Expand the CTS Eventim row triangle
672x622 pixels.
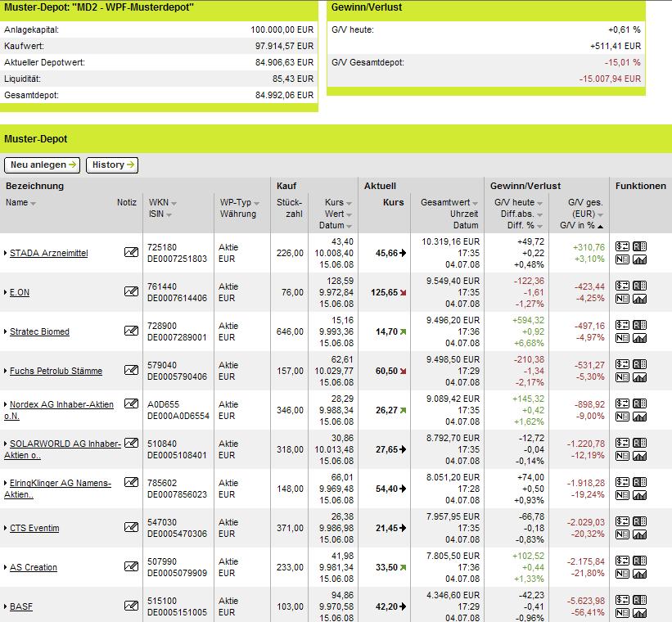tap(6, 528)
